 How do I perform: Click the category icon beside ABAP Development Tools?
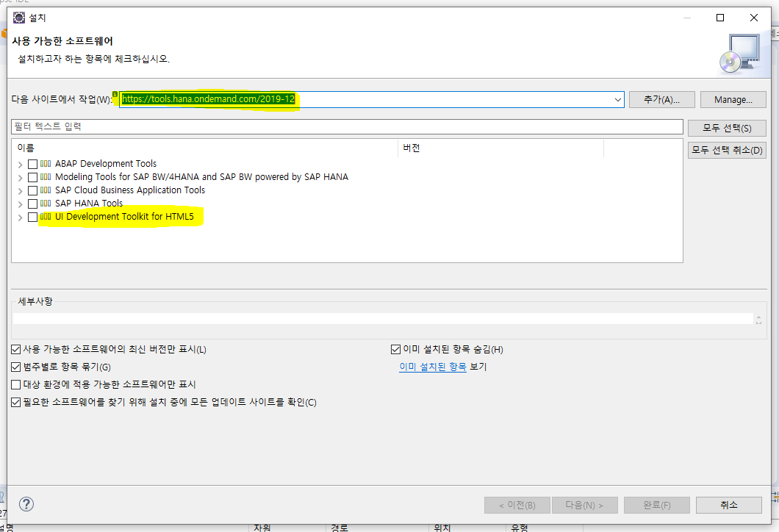point(46,163)
